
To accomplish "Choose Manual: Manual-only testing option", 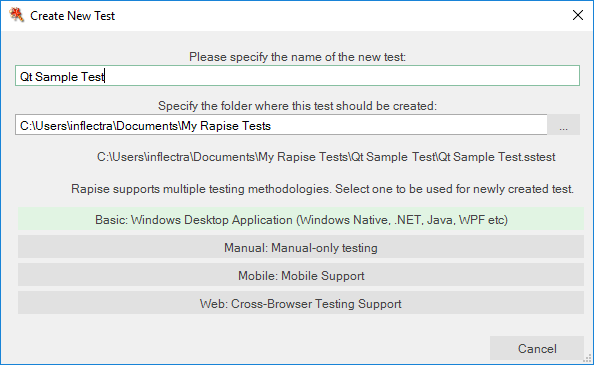I will tap(301, 247).
